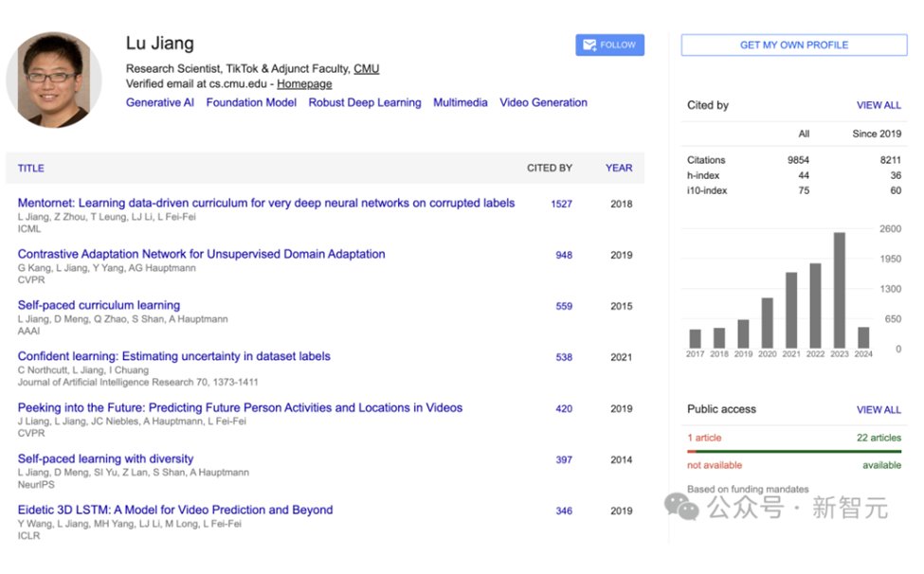Open the Mentornet paper title
924x574 pixels.
coord(265,203)
